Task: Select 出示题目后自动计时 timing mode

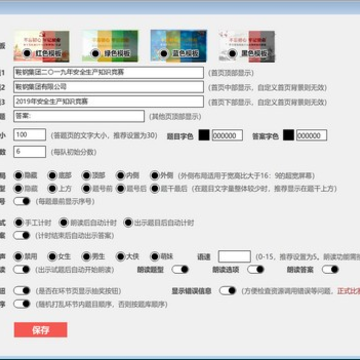Action: click(128, 223)
